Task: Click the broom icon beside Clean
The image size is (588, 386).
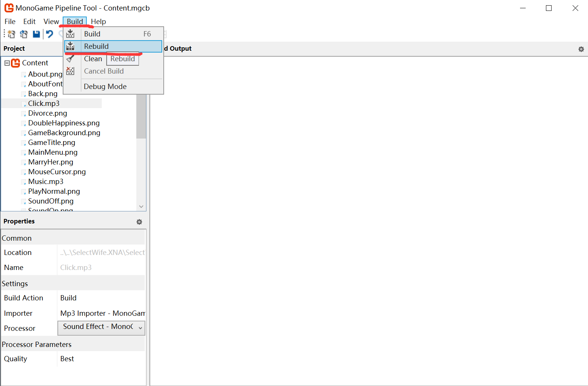Action: (70, 59)
